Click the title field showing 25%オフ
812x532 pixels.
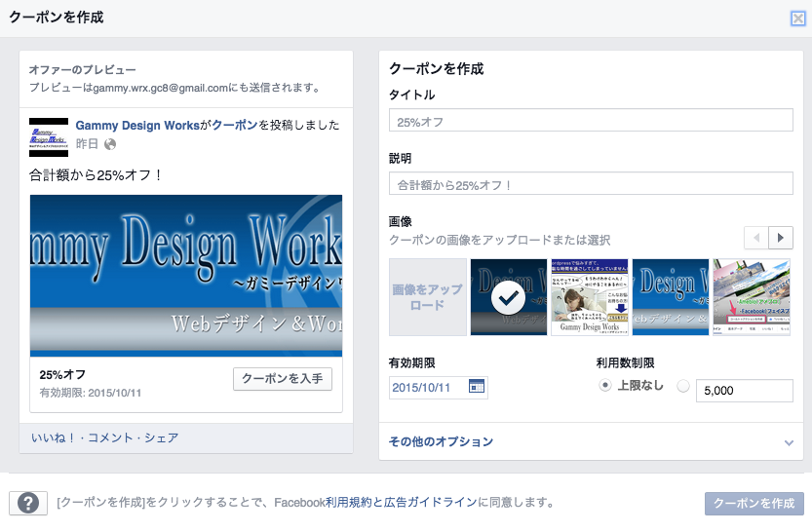point(591,120)
